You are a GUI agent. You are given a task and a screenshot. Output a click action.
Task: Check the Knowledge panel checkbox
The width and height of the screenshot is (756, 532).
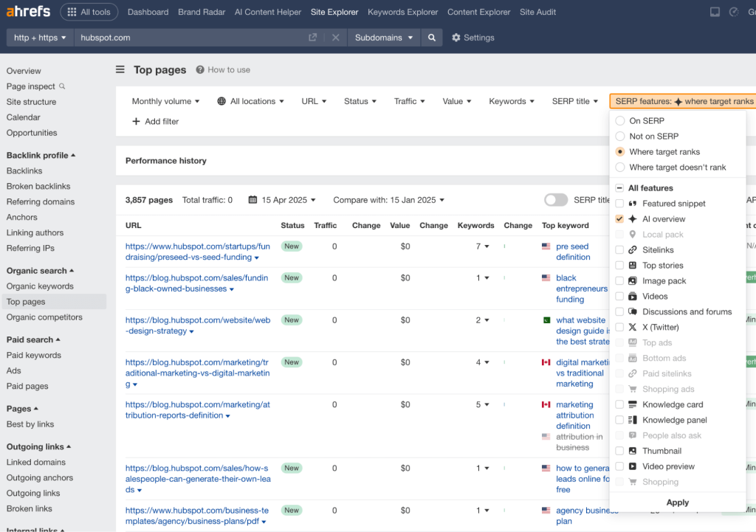[619, 420]
